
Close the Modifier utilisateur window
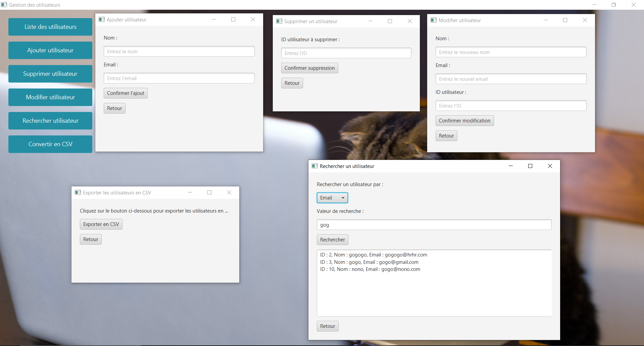tap(585, 20)
